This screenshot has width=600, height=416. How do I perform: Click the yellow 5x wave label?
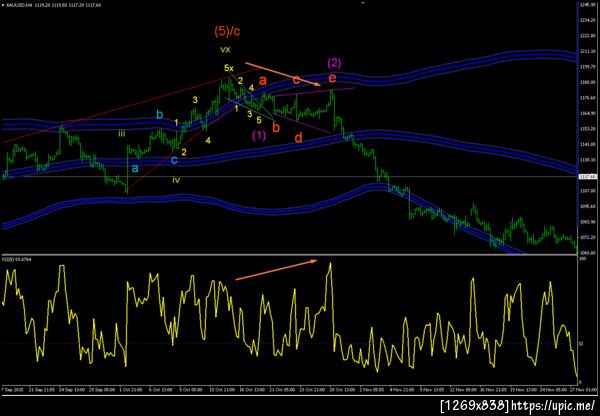click(x=229, y=68)
